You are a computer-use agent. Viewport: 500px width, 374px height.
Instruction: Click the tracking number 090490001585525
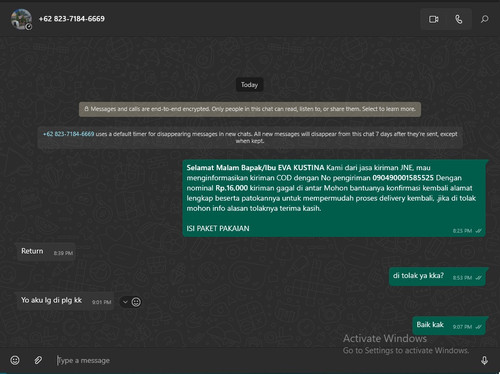[403, 178]
